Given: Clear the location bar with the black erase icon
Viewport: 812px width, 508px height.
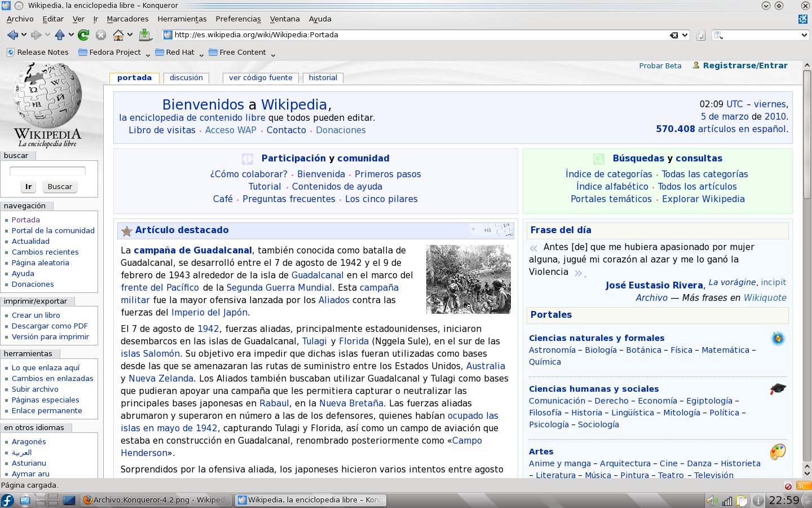Looking at the screenshot, I should coord(674,35).
